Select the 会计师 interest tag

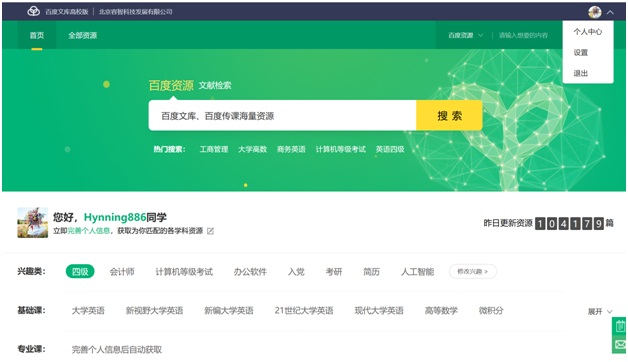(122, 272)
